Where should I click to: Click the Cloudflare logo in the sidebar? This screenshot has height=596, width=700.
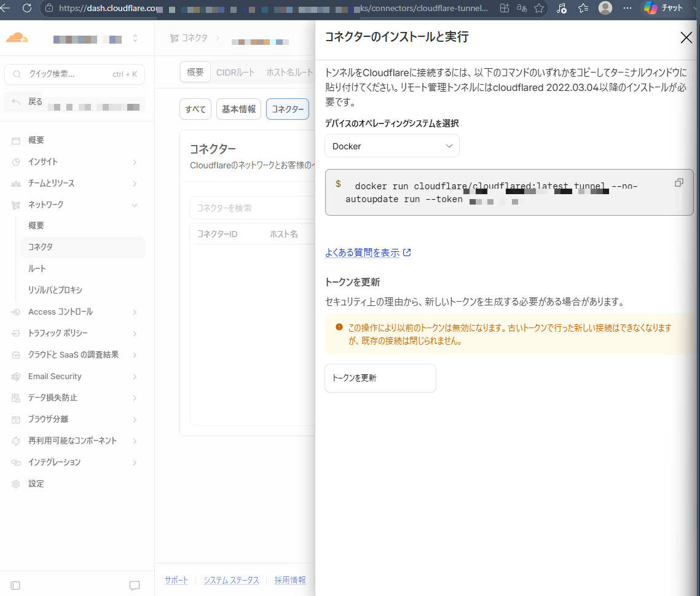[x=17, y=38]
